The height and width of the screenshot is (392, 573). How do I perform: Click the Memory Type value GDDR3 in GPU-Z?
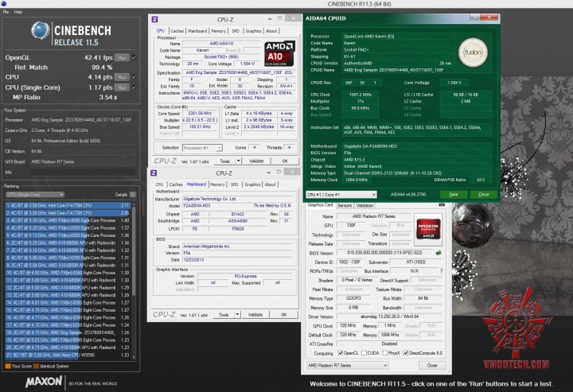pyautogui.click(x=353, y=298)
